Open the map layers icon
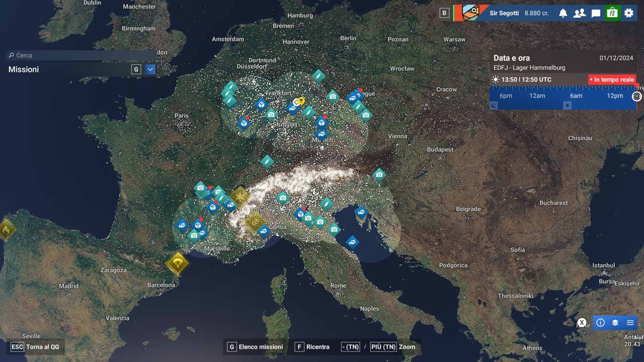 point(615,323)
